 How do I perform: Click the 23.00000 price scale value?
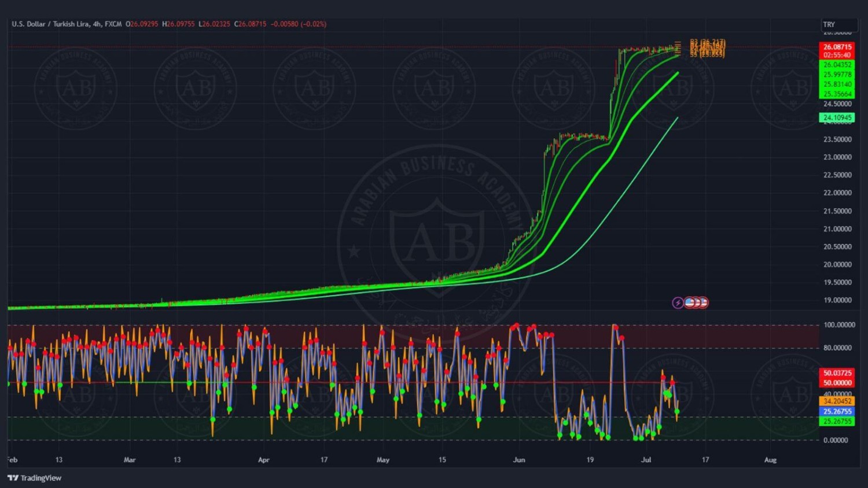tap(837, 157)
